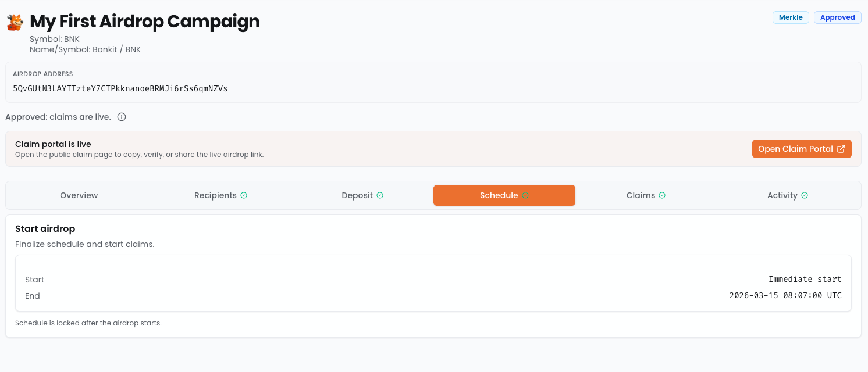
Task: Click the checkmark icon next to Activity
Action: pos(805,195)
